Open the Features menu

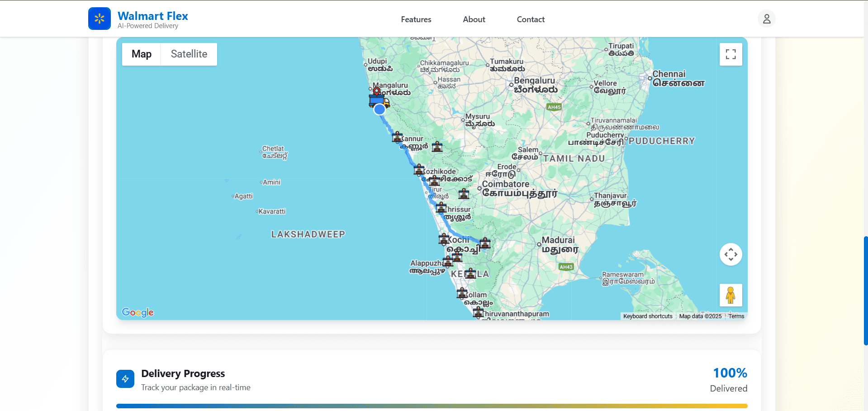[x=416, y=19]
